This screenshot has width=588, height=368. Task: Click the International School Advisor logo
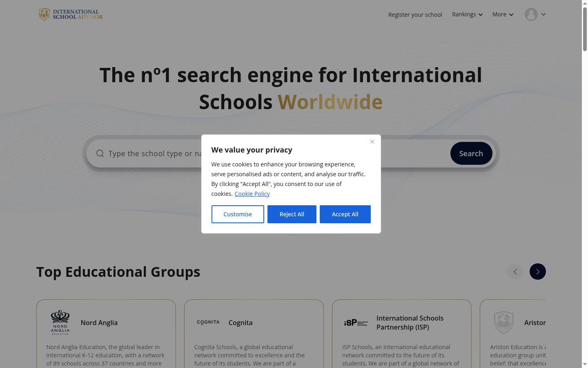pyautogui.click(x=71, y=14)
